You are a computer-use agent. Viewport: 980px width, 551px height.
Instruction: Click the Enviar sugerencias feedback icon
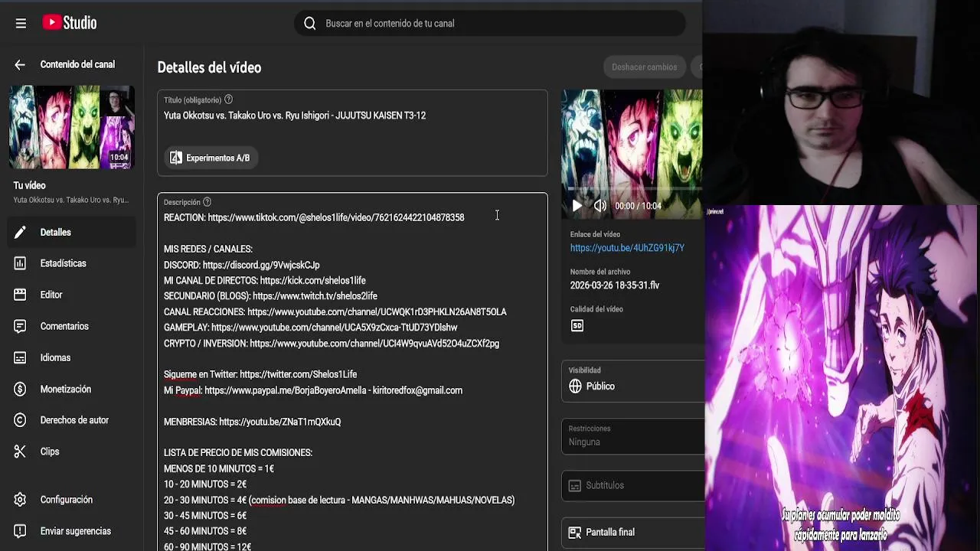[x=20, y=531]
